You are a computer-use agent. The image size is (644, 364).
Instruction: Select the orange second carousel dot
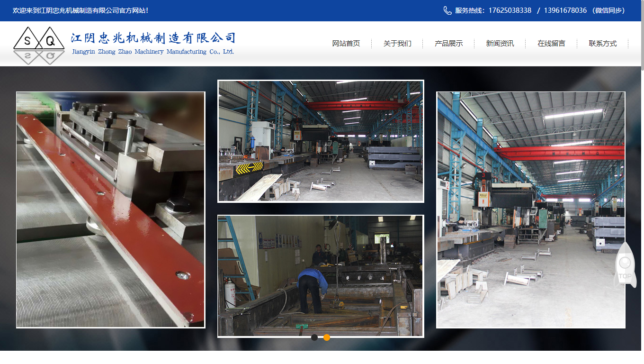coord(327,337)
